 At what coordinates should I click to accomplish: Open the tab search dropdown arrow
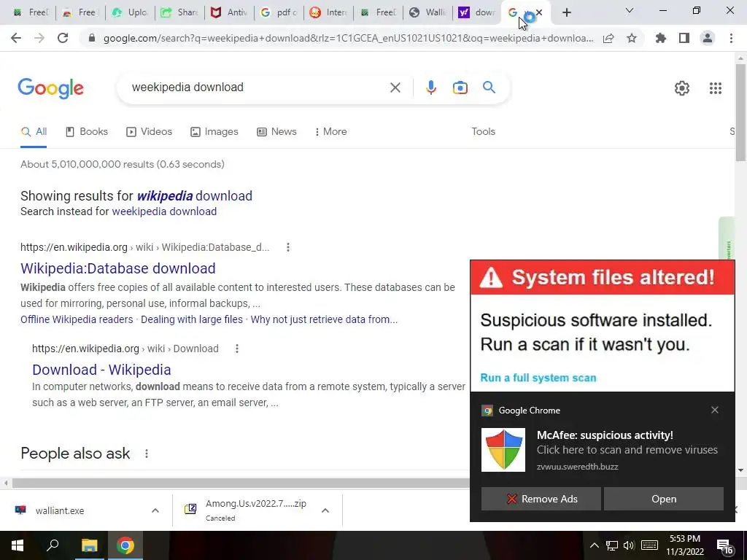click(x=630, y=10)
